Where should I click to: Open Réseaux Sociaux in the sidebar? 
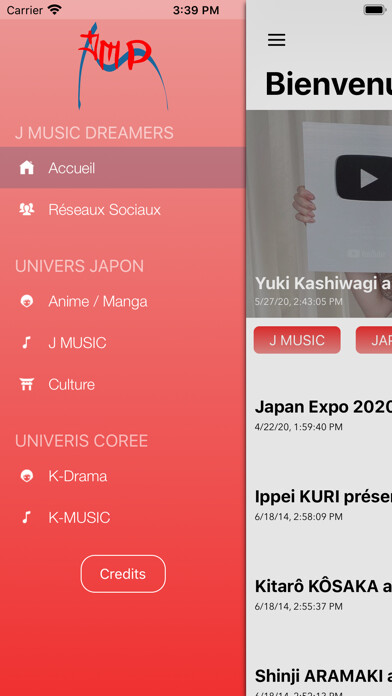coord(123,209)
